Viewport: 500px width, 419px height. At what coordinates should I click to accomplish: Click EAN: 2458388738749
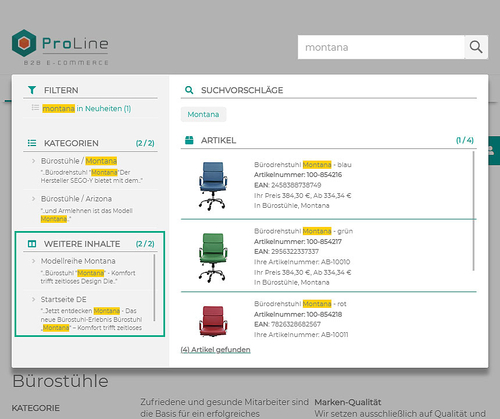(288, 185)
